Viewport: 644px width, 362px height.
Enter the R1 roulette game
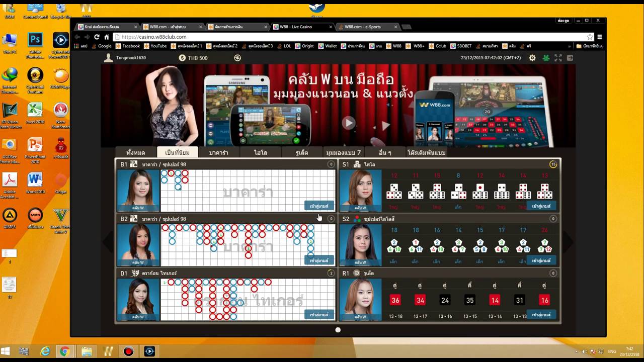click(541, 315)
